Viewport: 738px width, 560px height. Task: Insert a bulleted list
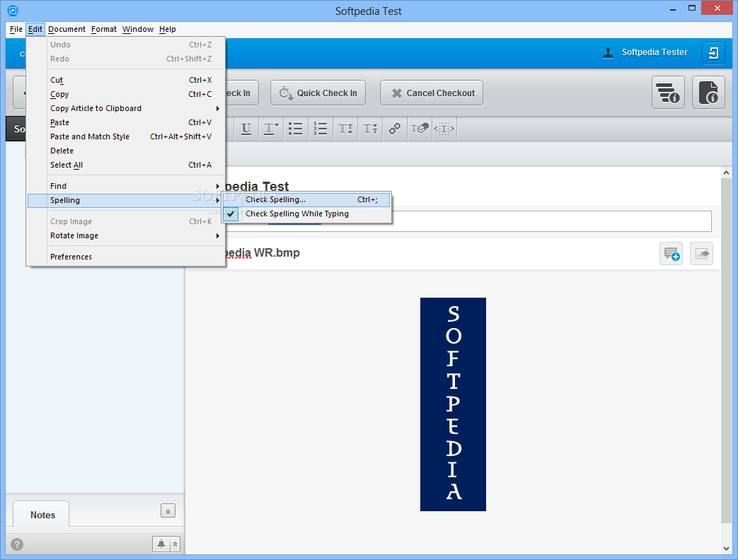tap(295, 129)
